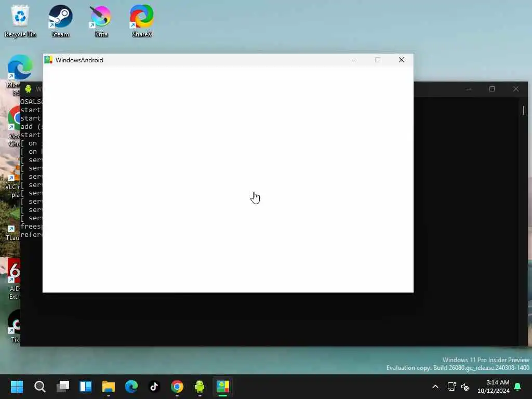This screenshot has width=532, height=399.
Task: Open taskbar Search
Action: pyautogui.click(x=39, y=387)
